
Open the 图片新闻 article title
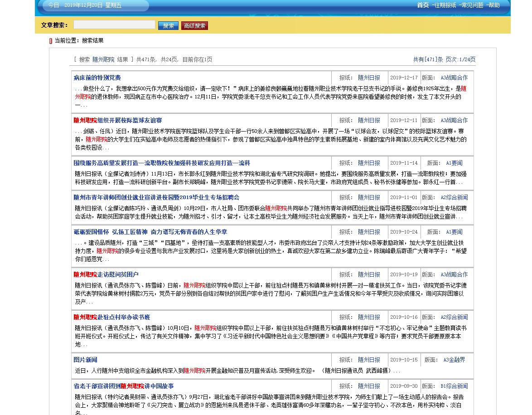tap(85, 360)
